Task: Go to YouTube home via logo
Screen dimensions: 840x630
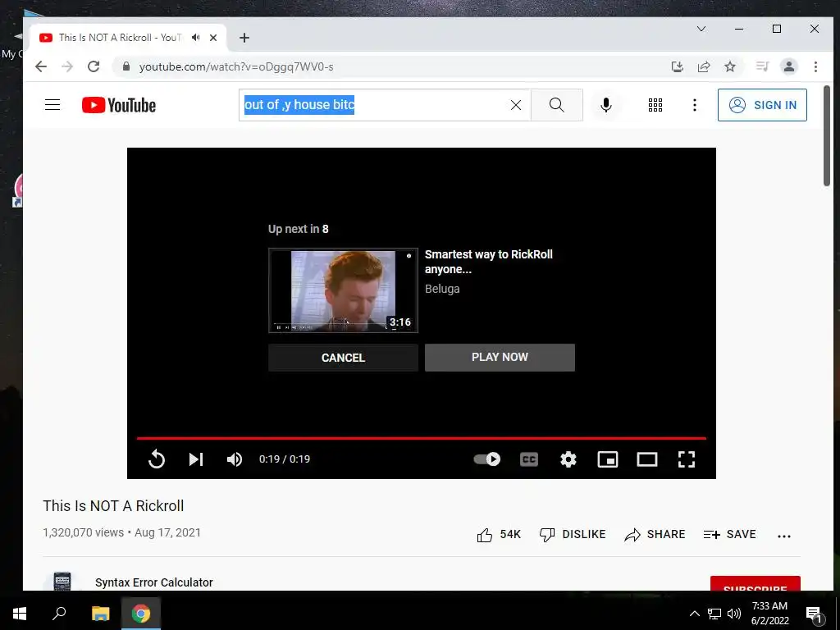Action: tap(119, 105)
